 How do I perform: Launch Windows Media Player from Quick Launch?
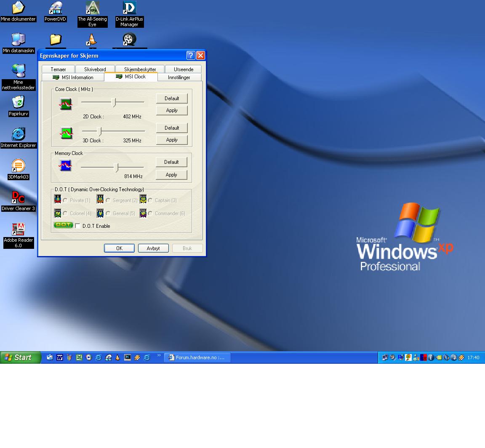89,357
